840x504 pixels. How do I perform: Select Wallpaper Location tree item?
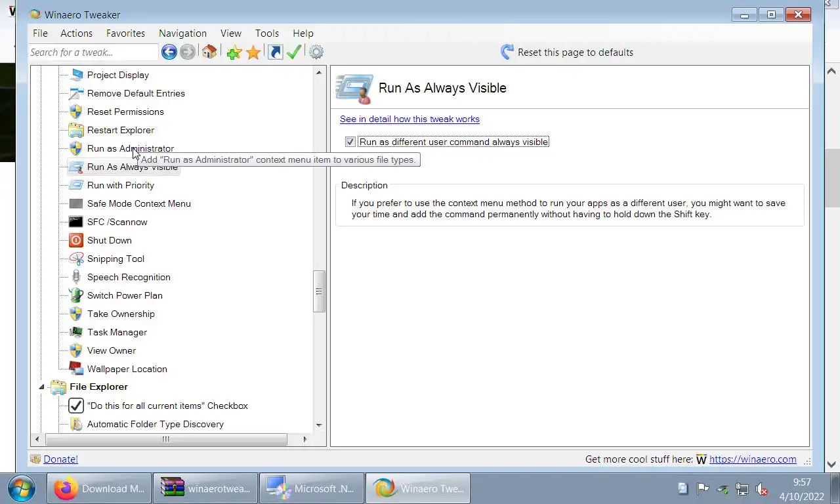click(127, 369)
